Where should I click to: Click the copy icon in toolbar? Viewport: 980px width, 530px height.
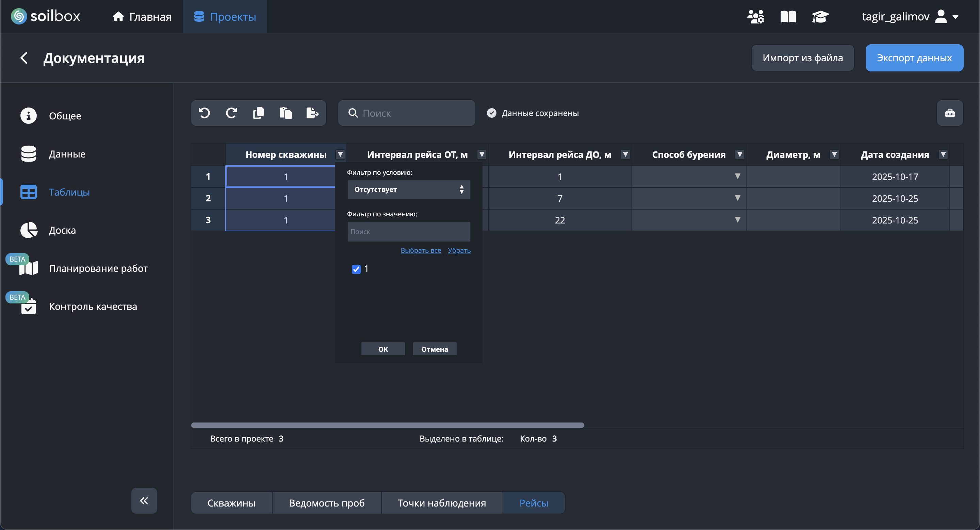[258, 113]
